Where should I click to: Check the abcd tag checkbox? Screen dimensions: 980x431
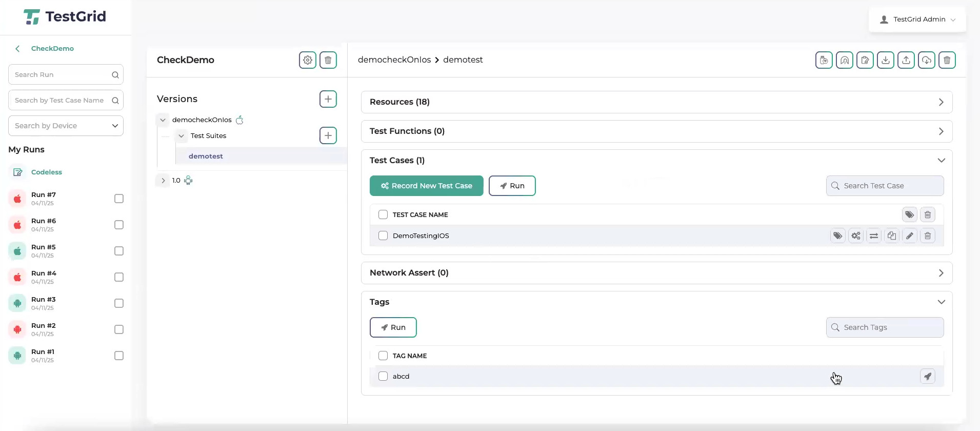(x=383, y=376)
